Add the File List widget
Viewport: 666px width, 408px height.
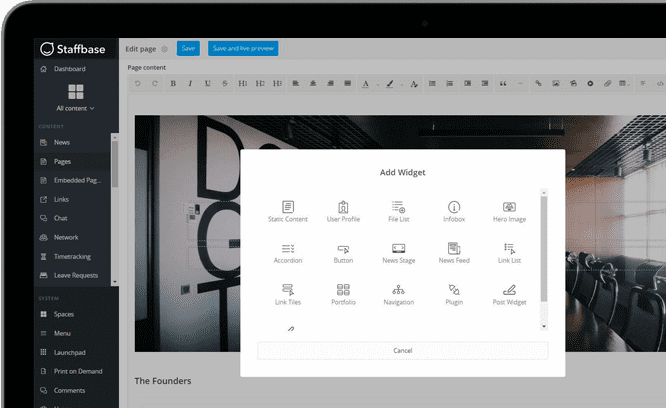[398, 211]
